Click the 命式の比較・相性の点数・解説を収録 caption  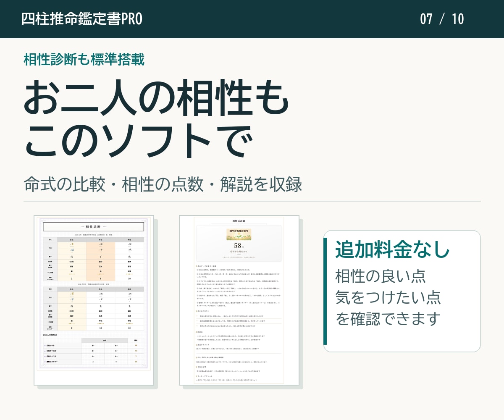(x=163, y=185)
